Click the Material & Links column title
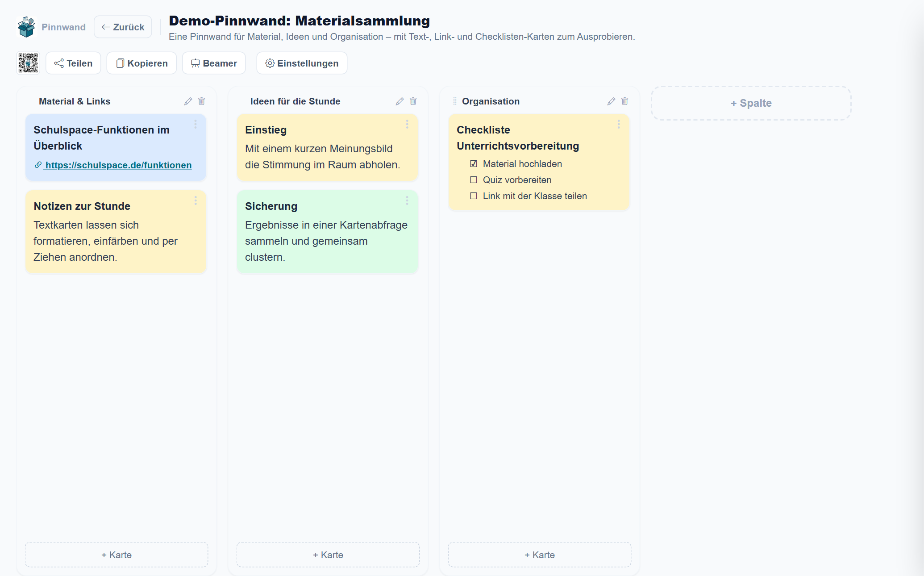 click(x=75, y=101)
